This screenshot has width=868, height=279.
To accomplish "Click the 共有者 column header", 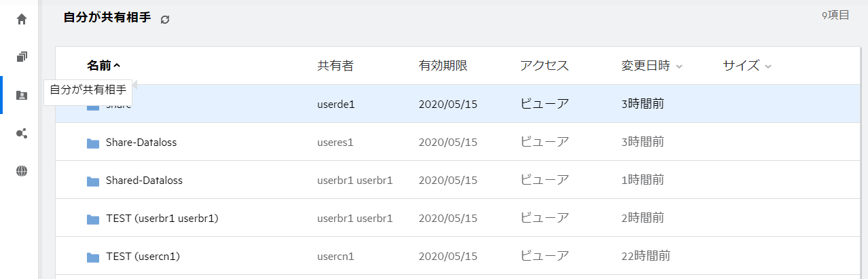I will pyautogui.click(x=335, y=66).
